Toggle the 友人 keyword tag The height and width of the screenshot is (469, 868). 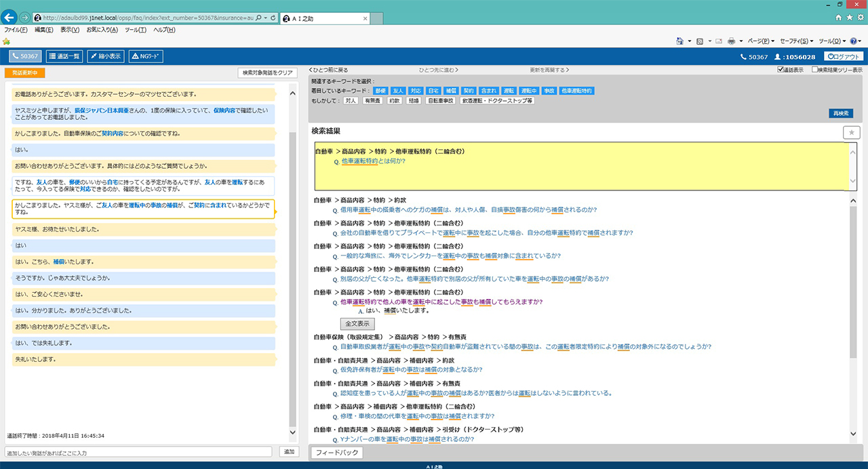(x=398, y=90)
